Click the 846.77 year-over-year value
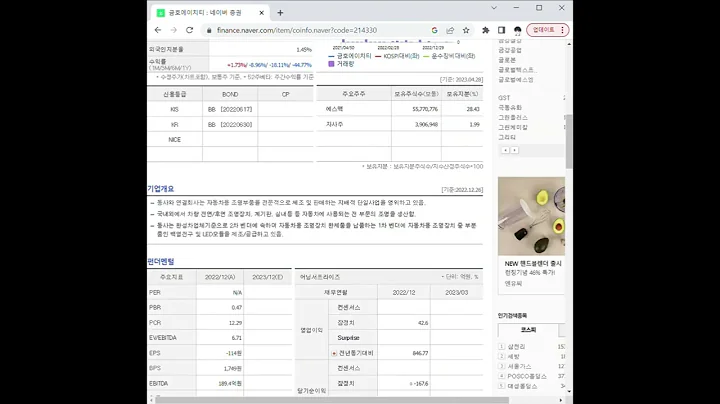This screenshot has width=720, height=404. click(x=420, y=353)
